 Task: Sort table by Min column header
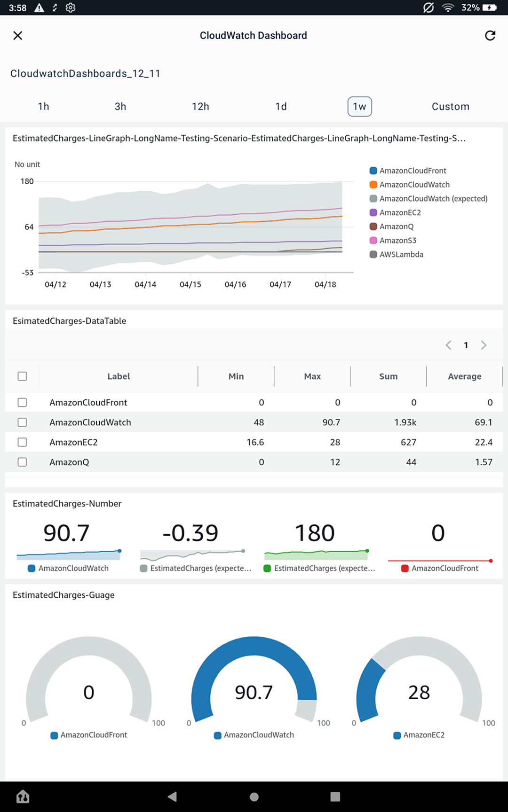[x=236, y=376]
